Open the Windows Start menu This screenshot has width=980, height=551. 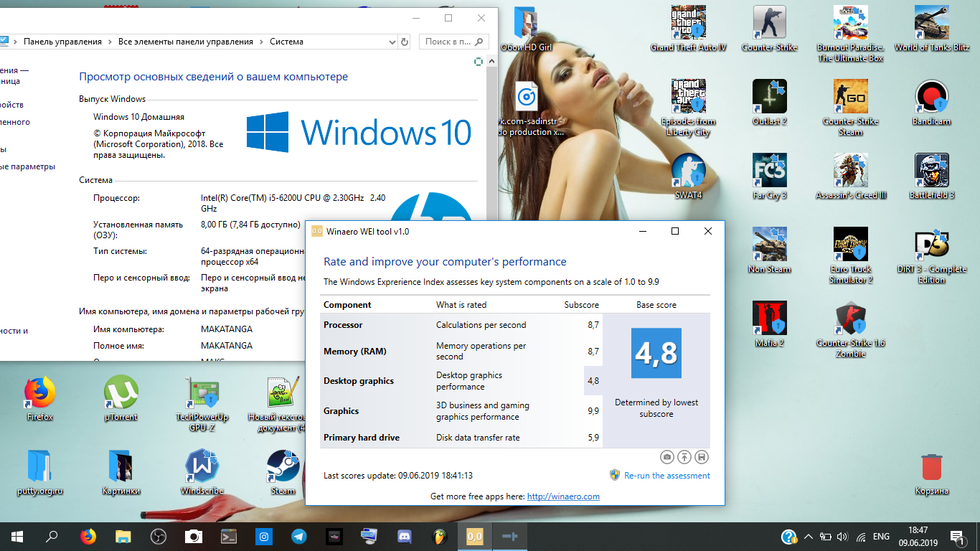click(x=17, y=536)
